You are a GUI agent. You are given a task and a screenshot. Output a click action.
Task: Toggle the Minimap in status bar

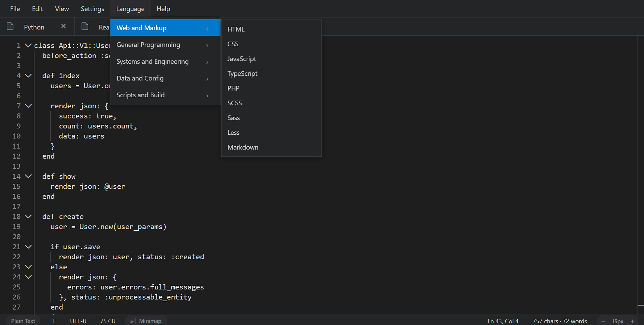(x=146, y=321)
